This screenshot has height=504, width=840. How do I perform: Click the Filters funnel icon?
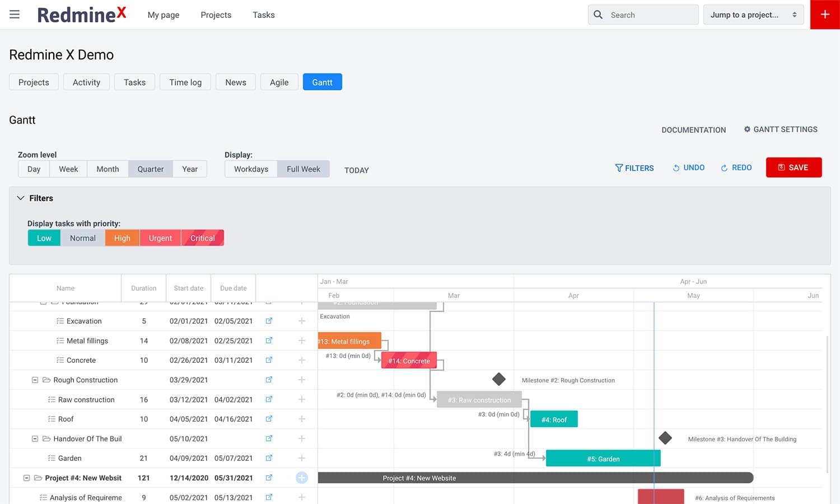pos(619,168)
